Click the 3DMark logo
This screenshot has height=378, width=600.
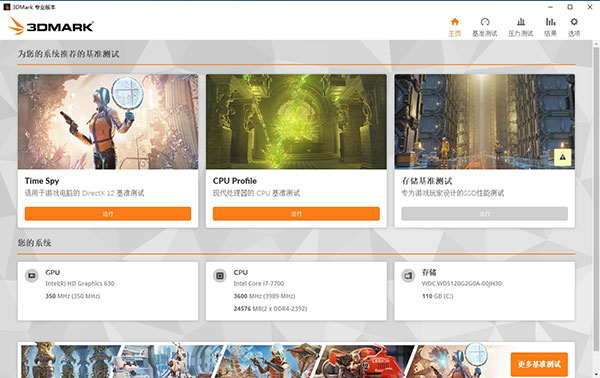[51, 26]
